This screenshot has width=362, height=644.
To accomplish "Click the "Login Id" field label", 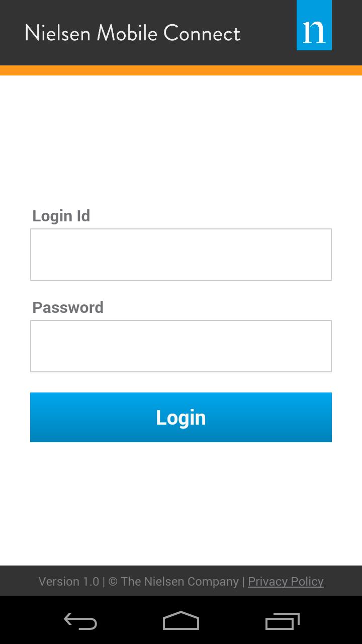I will coord(61,216).
